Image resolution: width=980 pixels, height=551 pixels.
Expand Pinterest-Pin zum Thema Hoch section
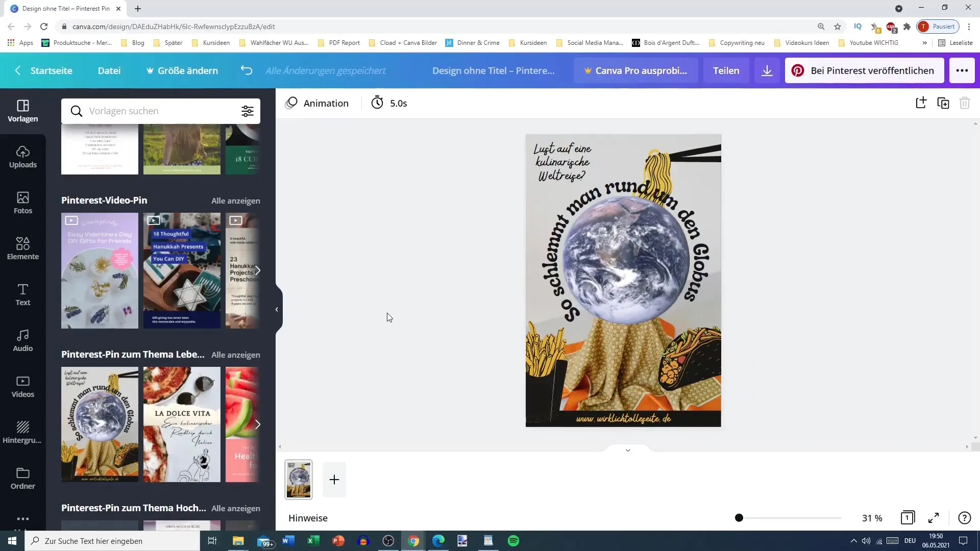pyautogui.click(x=236, y=509)
